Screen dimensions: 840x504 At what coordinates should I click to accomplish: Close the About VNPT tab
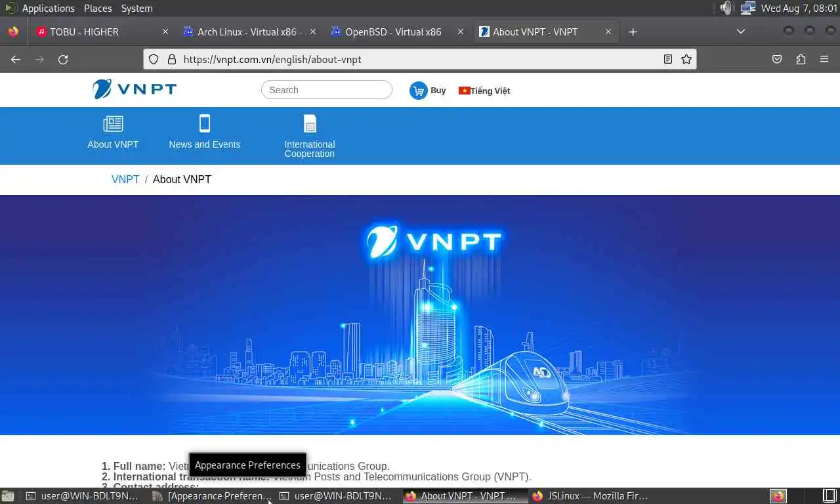click(608, 31)
